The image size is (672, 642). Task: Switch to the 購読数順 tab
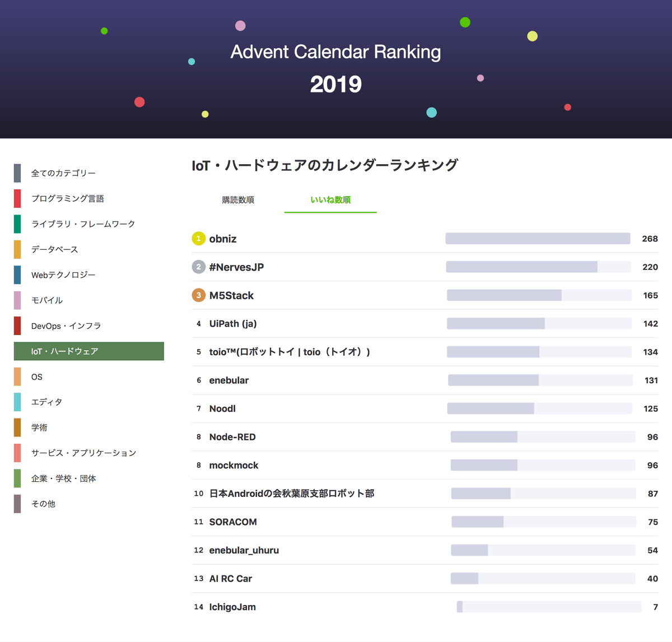point(238,200)
